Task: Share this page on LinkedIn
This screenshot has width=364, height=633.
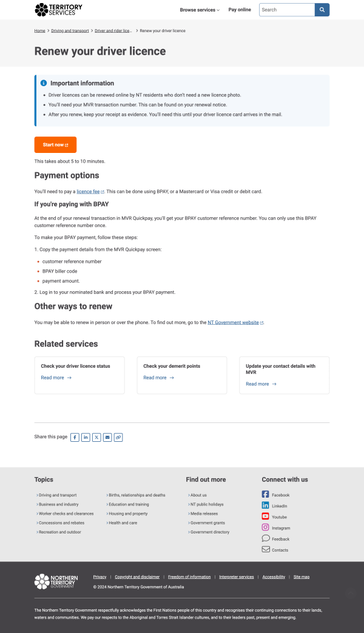Action: coord(86,437)
